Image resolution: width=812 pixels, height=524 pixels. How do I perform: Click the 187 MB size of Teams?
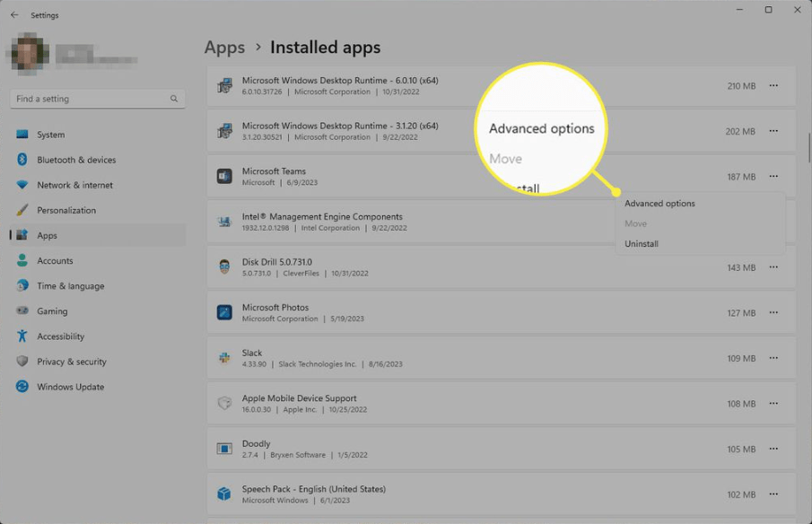coord(741,177)
